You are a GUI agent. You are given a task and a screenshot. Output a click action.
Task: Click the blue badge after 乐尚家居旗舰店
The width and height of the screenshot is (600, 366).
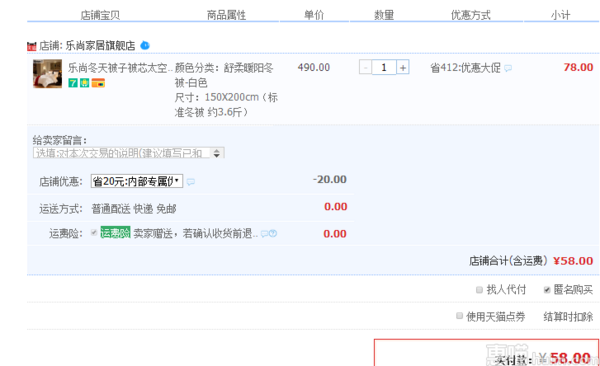pyautogui.click(x=145, y=45)
